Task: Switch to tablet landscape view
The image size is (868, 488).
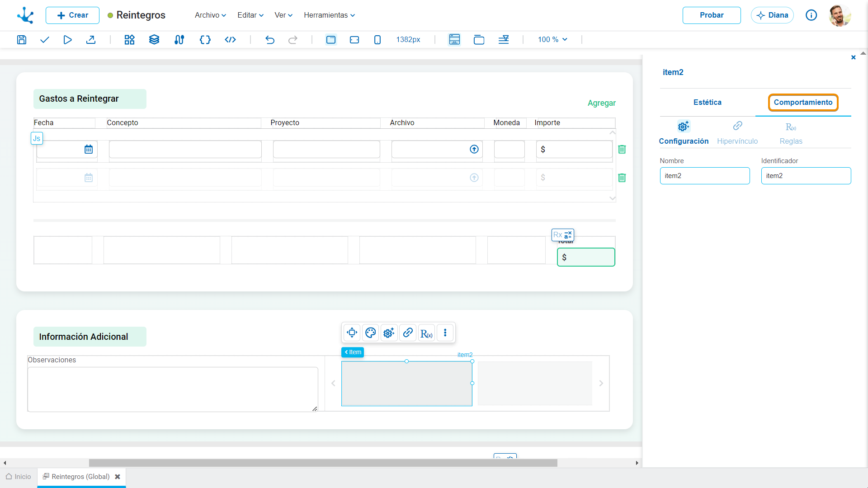Action: click(x=354, y=40)
